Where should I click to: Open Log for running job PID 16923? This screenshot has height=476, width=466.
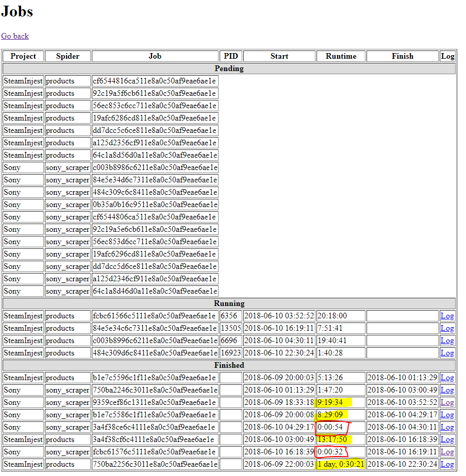pos(447,353)
